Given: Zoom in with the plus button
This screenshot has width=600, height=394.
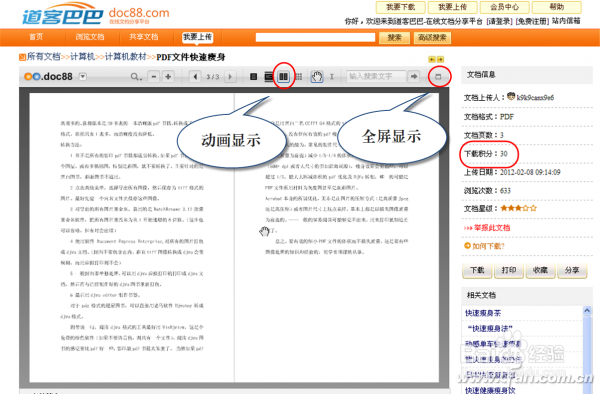Looking at the screenshot, I should (x=168, y=77).
